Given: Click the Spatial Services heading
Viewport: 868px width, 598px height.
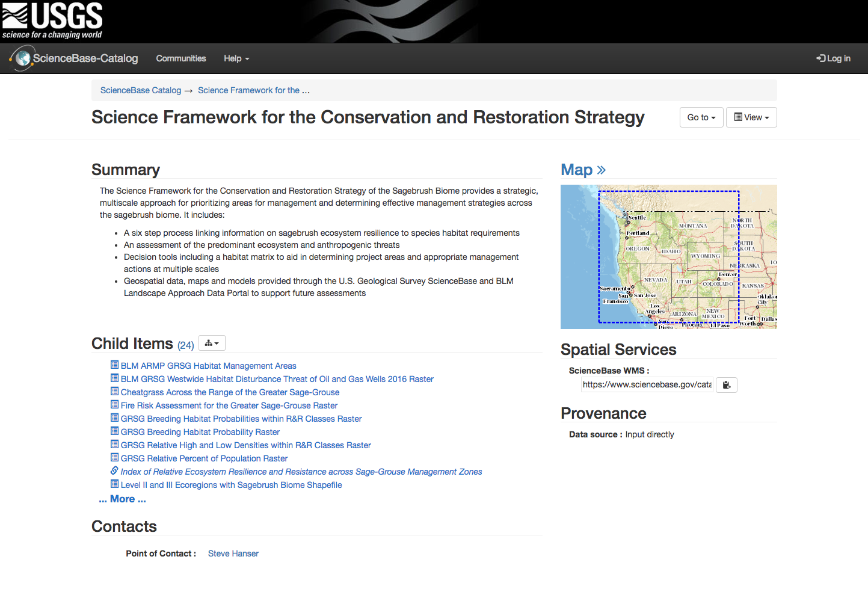Looking at the screenshot, I should coord(618,350).
